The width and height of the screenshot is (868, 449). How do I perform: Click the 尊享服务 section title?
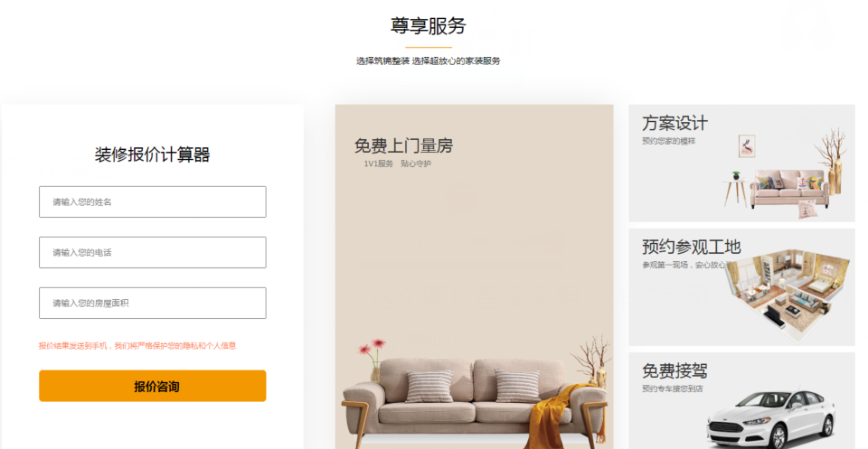pos(429,25)
